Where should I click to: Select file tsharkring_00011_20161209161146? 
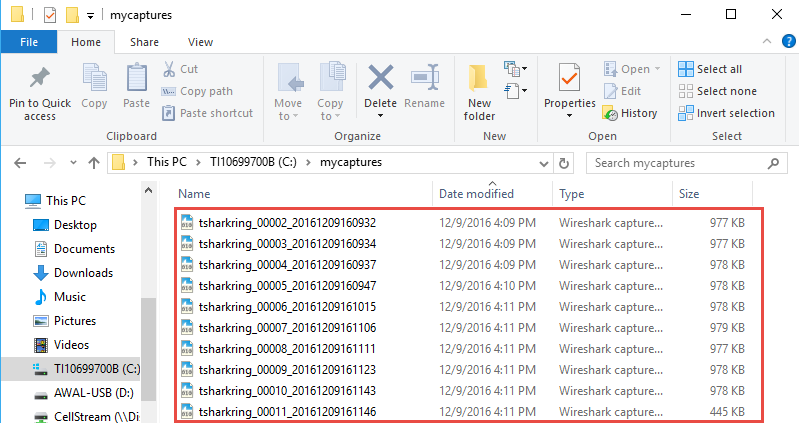click(x=287, y=411)
